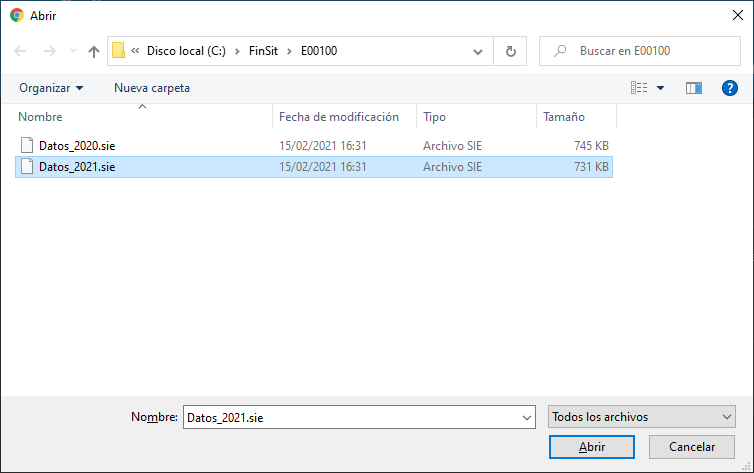Focus the Buscar en E00100 search box
This screenshot has height=473, width=754.
640,51
